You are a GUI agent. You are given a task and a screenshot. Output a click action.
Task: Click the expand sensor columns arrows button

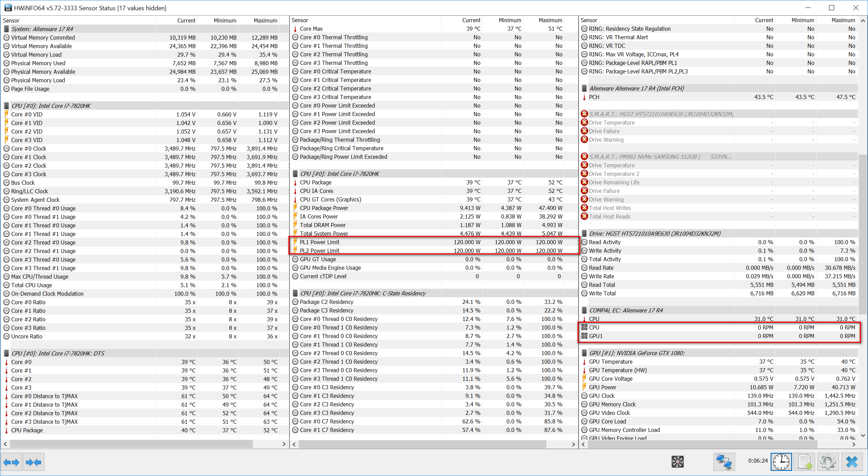[x=11, y=462]
